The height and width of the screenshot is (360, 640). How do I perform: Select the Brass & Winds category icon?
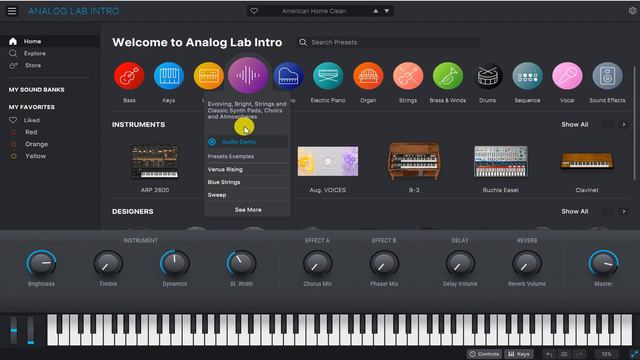[x=448, y=76]
